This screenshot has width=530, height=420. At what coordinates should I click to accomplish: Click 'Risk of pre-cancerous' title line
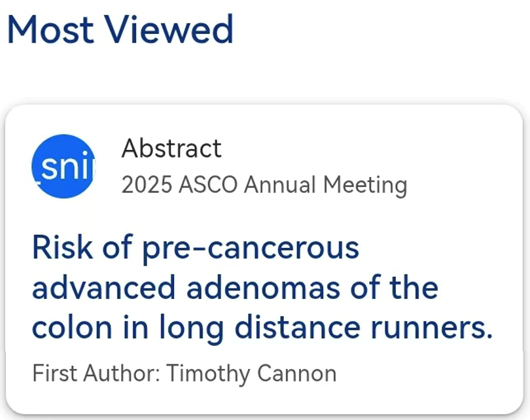[196, 249]
